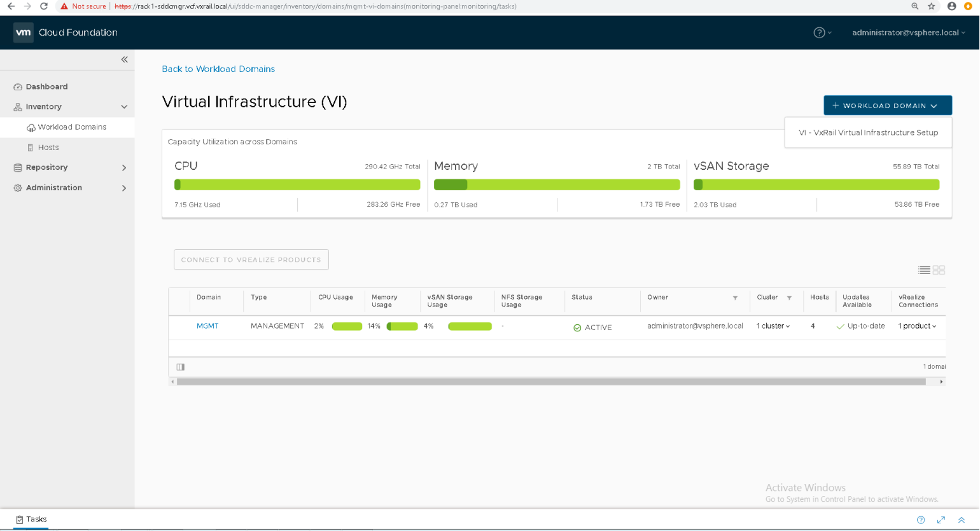Expand the 1 cluster dropdown
This screenshot has height=531, width=980.
[773, 326]
